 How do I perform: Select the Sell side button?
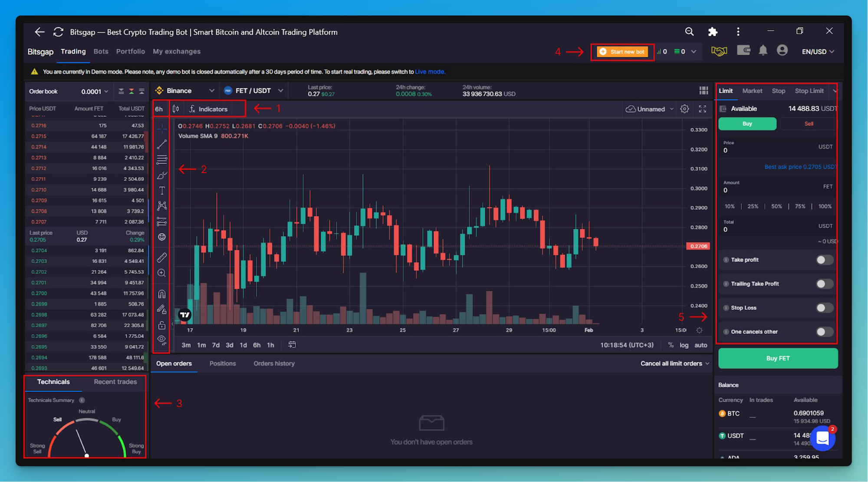click(x=808, y=124)
